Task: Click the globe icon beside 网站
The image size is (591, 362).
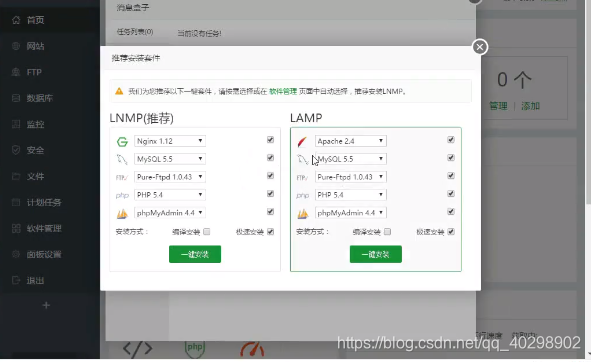Action: coord(16,46)
